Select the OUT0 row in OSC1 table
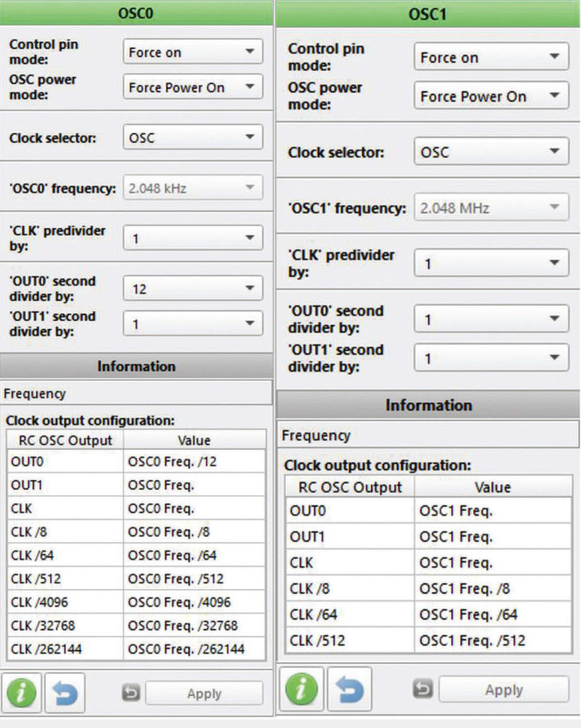The image size is (581, 728). click(x=428, y=511)
